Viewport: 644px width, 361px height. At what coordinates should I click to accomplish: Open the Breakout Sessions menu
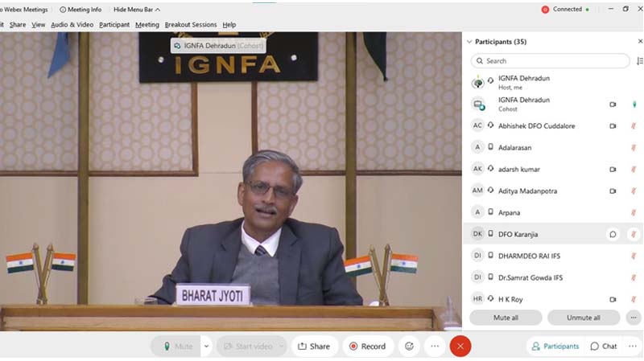(x=191, y=25)
